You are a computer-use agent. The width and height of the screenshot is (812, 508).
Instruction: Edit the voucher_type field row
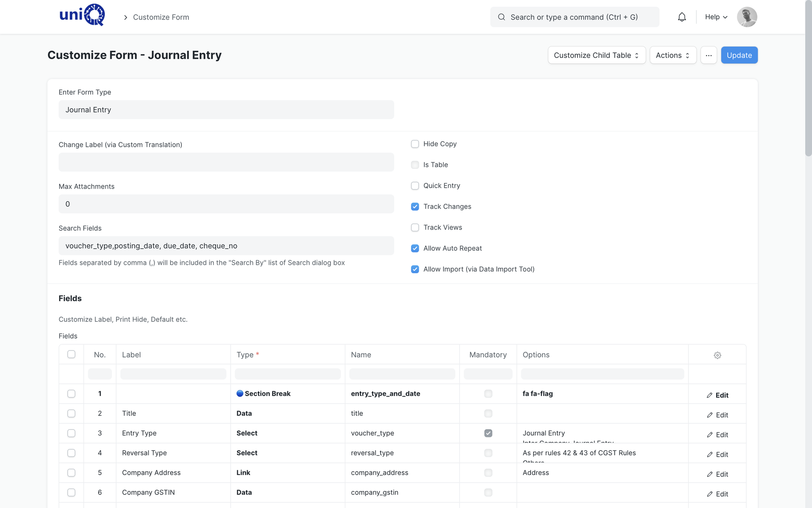(x=717, y=435)
